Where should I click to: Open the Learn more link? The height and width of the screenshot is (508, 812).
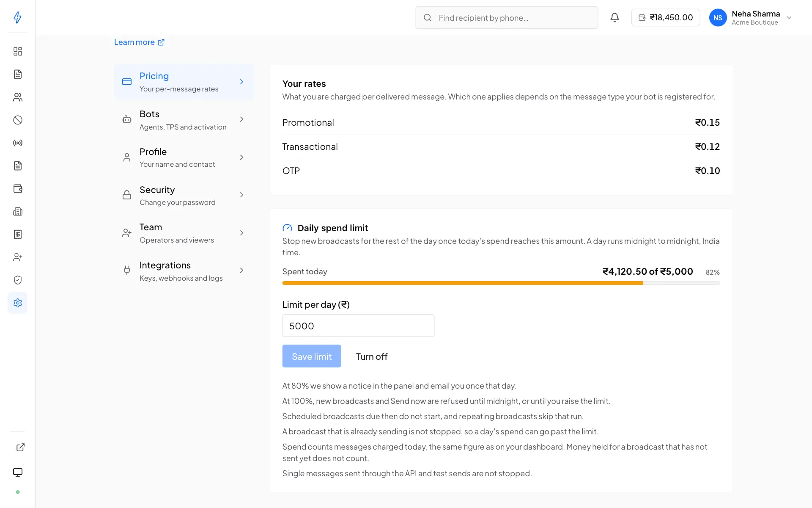pyautogui.click(x=139, y=42)
